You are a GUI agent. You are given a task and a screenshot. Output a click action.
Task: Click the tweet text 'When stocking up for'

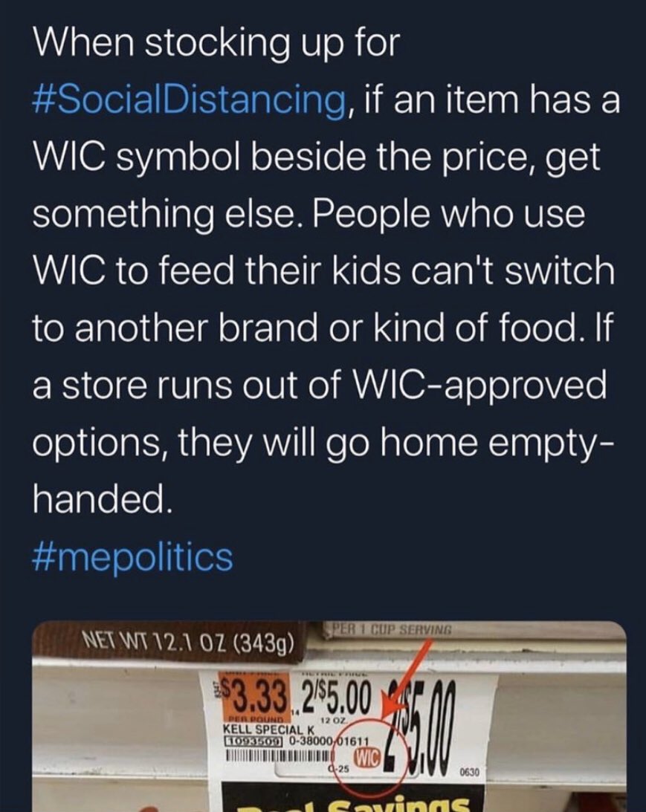216,45
